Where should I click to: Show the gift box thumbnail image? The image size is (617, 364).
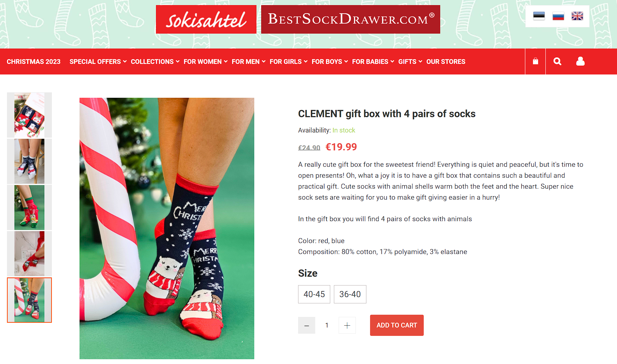tap(29, 115)
